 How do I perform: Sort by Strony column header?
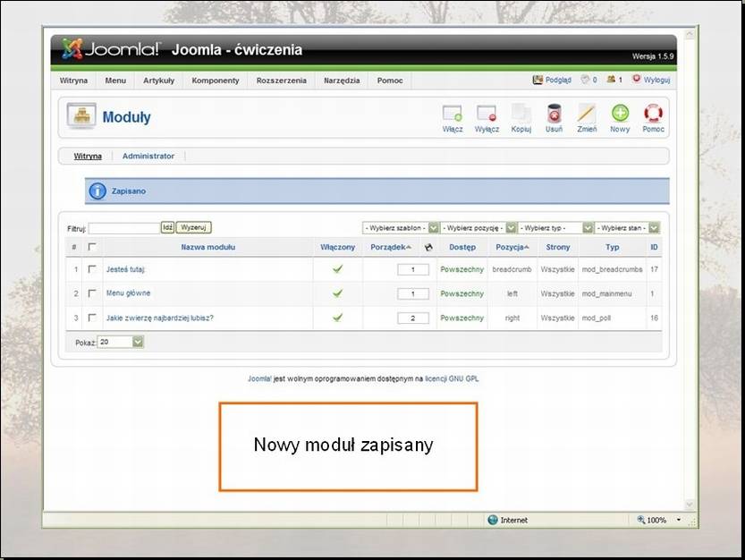click(x=558, y=247)
